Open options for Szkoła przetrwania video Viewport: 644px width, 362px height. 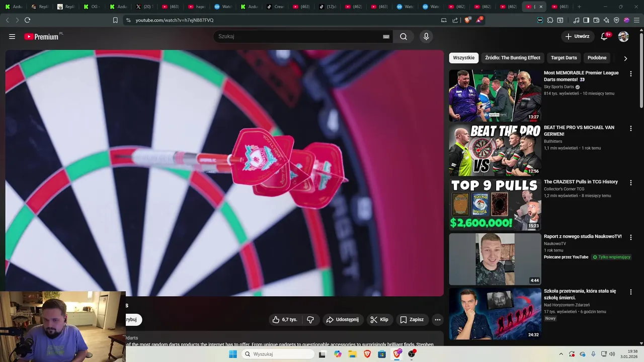pyautogui.click(x=631, y=292)
